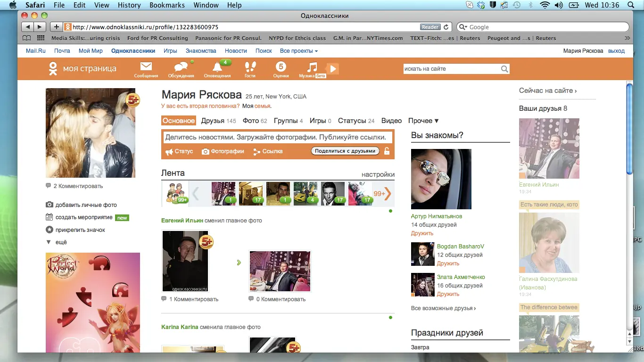Select the Основное profile tab
Viewport: 644px width, 362px height.
(179, 121)
